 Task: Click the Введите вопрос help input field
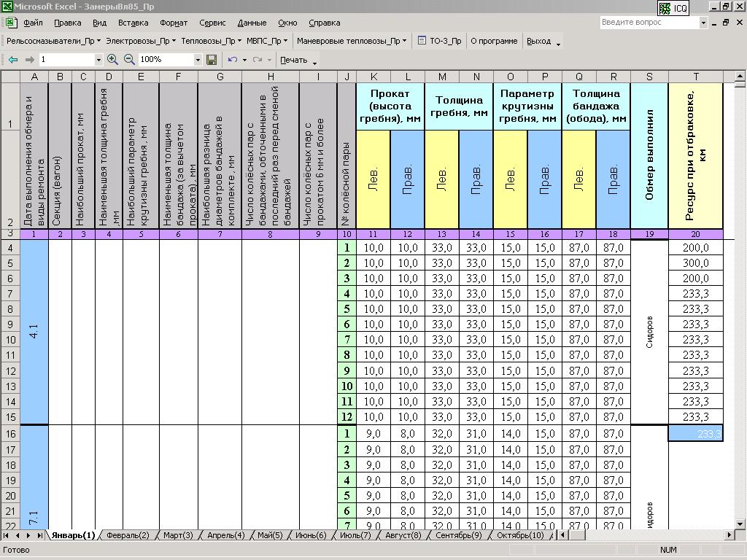tap(648, 23)
